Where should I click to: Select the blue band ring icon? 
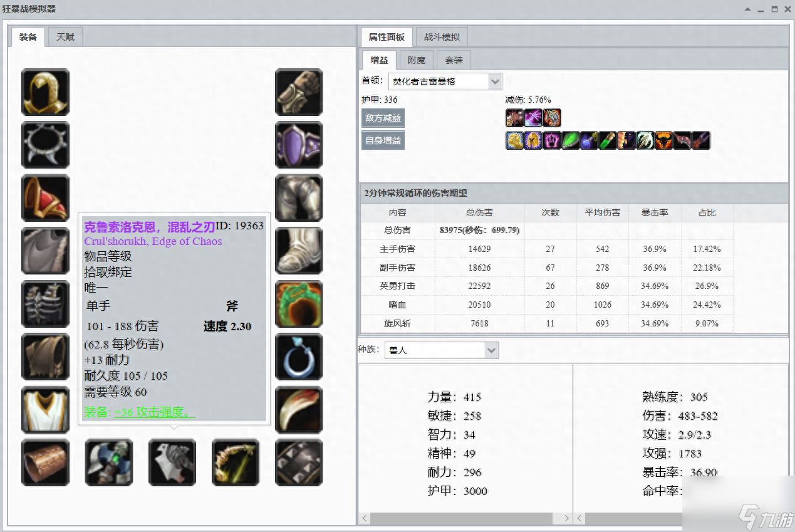299,357
